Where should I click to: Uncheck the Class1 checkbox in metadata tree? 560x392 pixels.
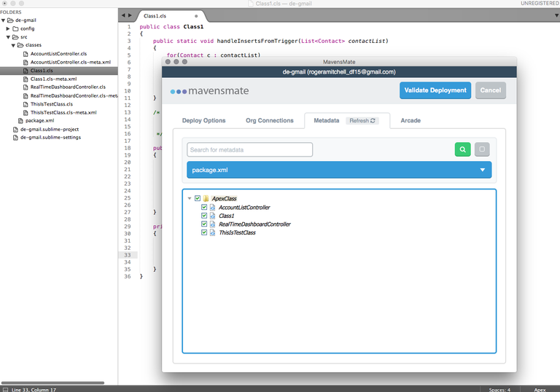[204, 216]
